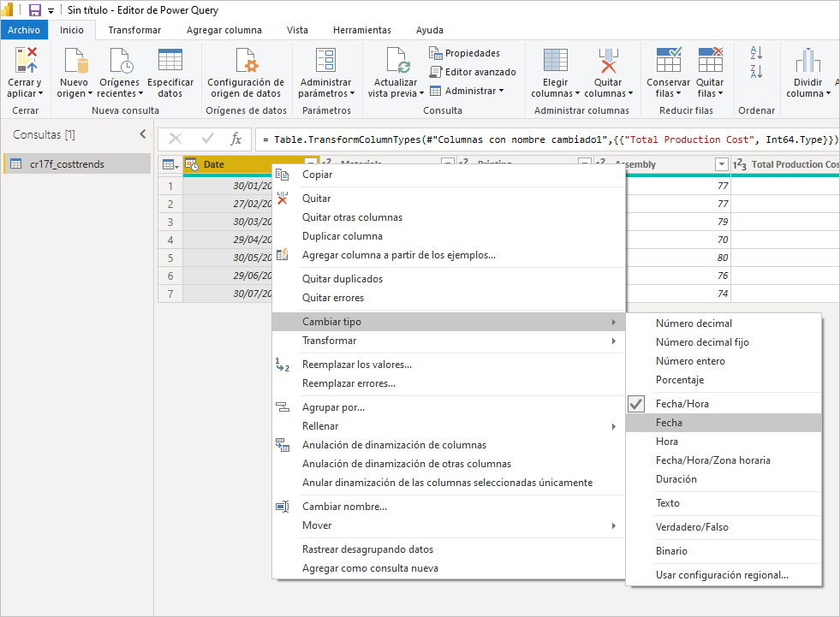Select Quitar in the context menu
840x617 pixels.
coord(449,199)
